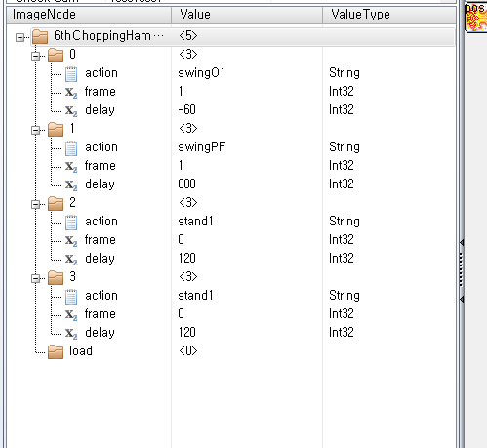
Task: Select delay label under node 2
Action: click(100, 259)
